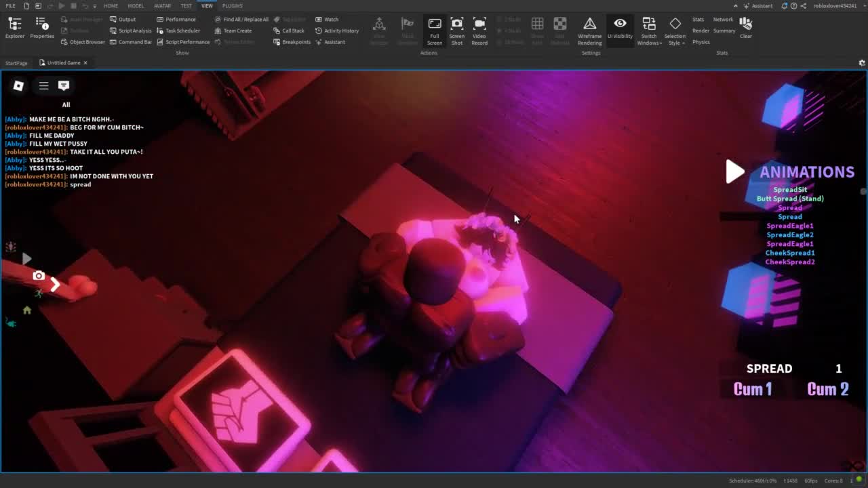Open the FILE menu
Viewport: 868px width, 488px height.
(10, 5)
